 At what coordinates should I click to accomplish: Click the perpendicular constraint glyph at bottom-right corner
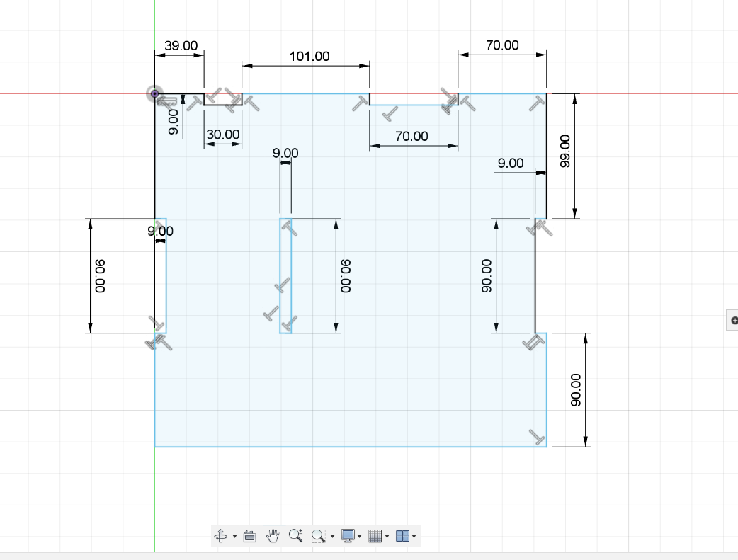[537, 437]
